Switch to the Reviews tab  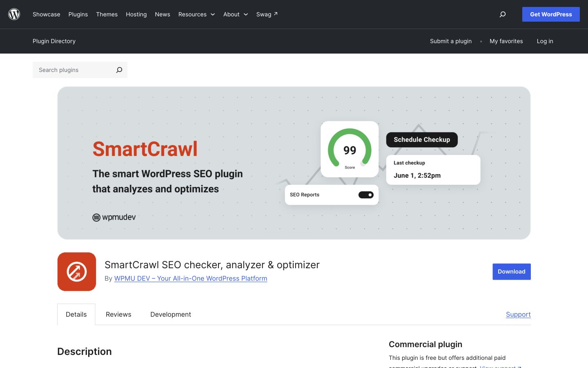pos(118,314)
